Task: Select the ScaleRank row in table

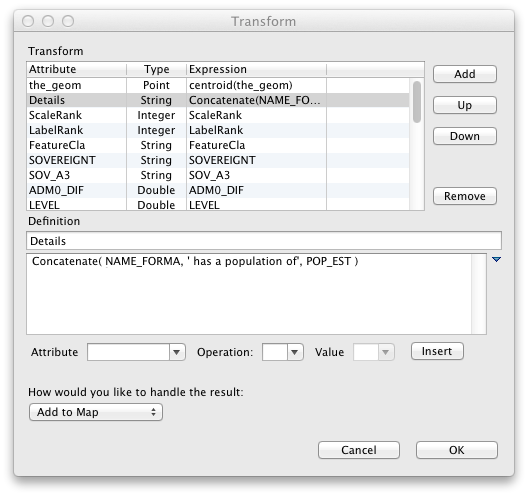Action: (218, 115)
